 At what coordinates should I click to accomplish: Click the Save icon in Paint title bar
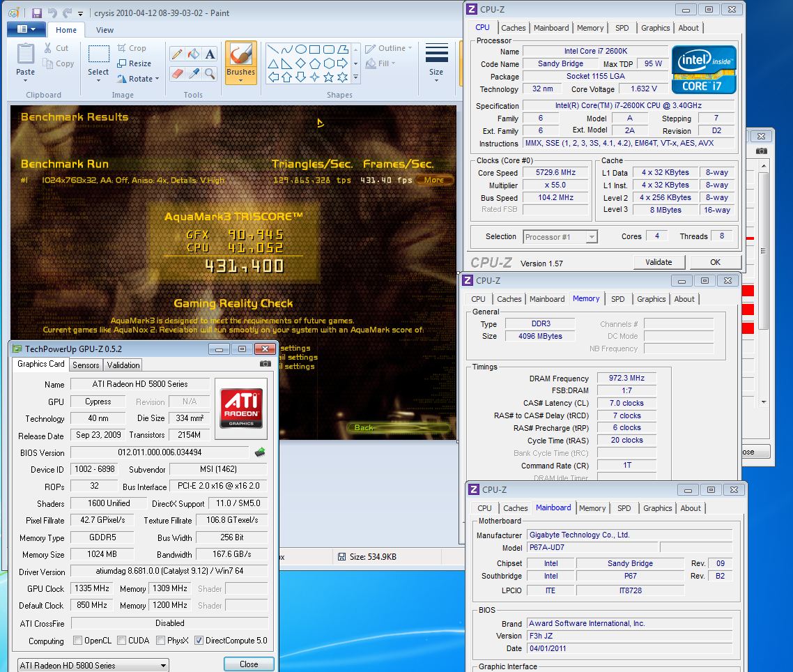pyautogui.click(x=37, y=13)
